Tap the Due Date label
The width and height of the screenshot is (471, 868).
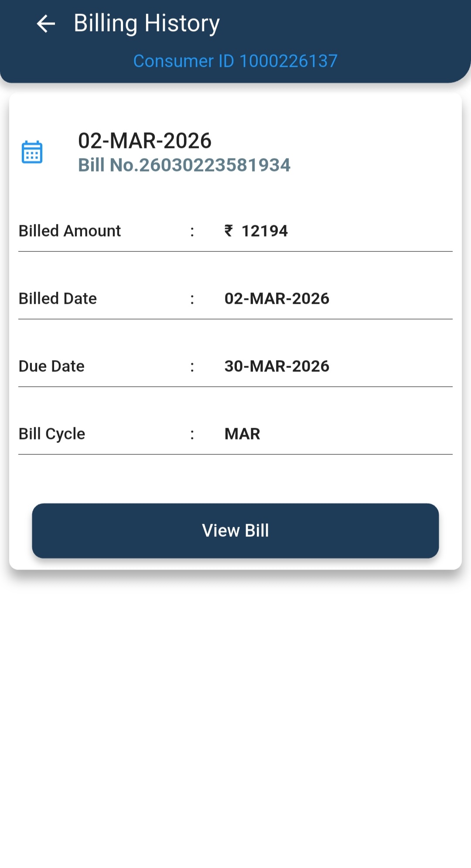(x=51, y=366)
